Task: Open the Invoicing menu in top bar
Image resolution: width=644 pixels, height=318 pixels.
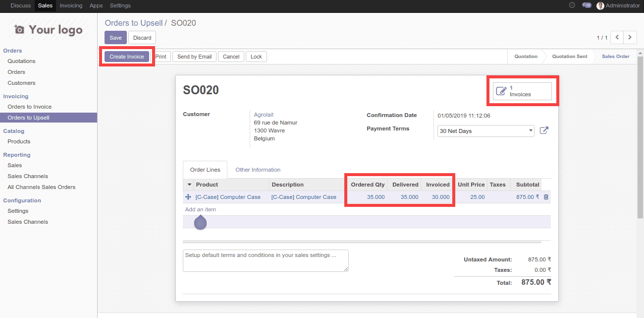Action: coord(71,5)
